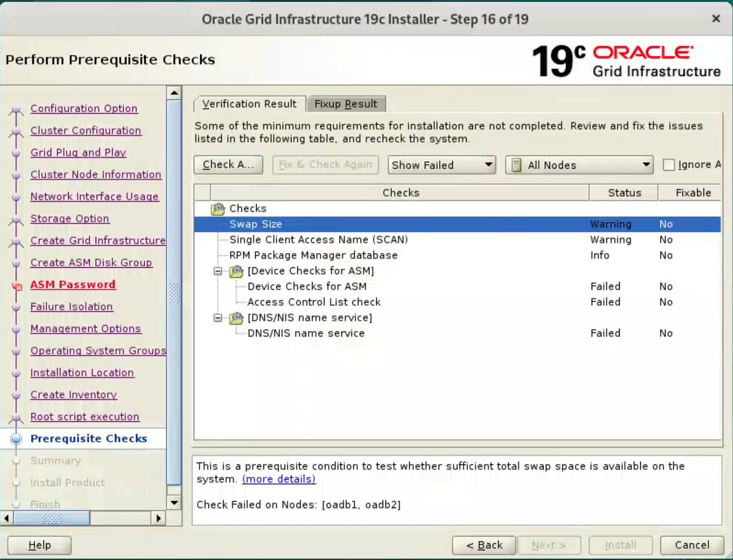Screen dimensions: 733x560
Task: Click the Checks column header
Action: 400,193
